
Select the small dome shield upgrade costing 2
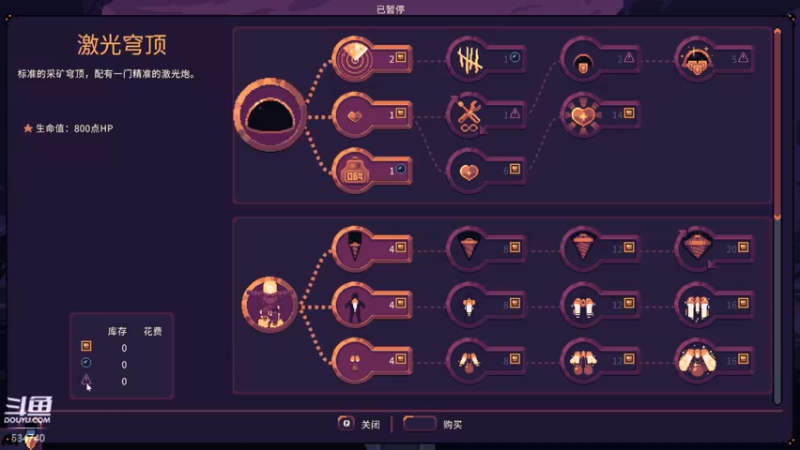point(600,59)
